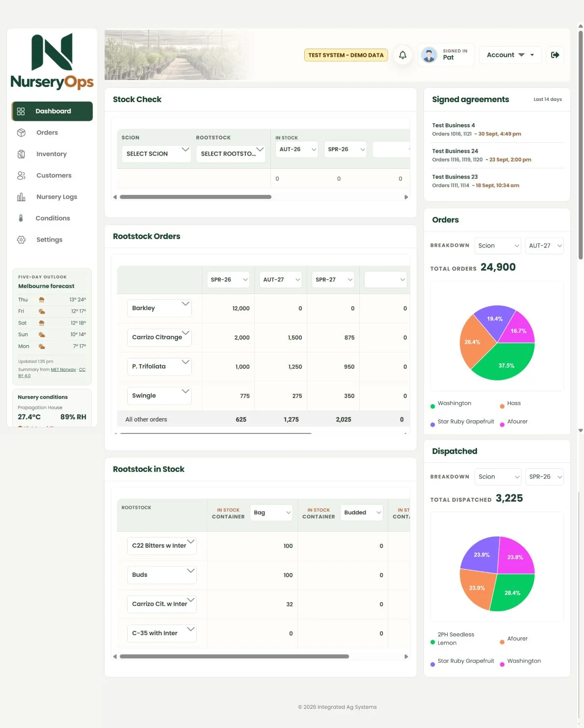Open Inventory in the sidebar
The width and height of the screenshot is (584, 728).
click(52, 154)
